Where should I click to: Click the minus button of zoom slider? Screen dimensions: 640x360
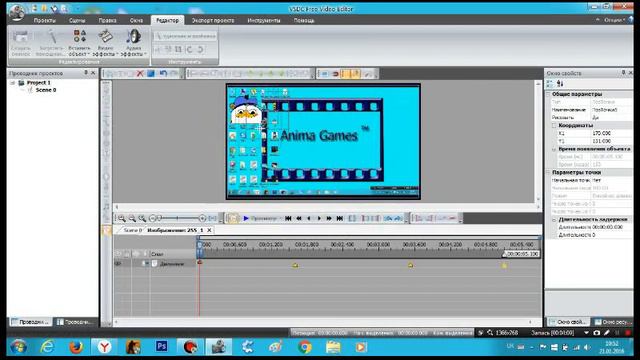(x=152, y=218)
